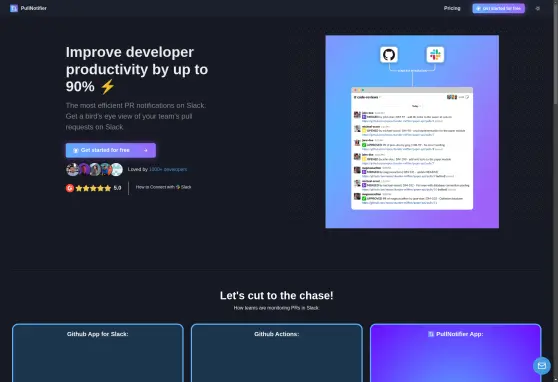558x382 pixels.
Task: Click the five-star 5.0 rating
Action: coord(98,188)
